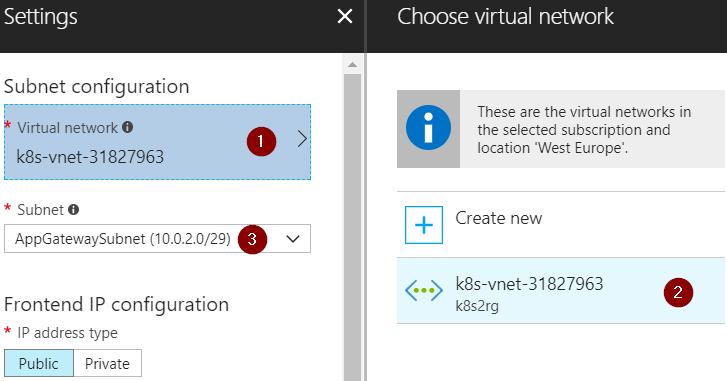The height and width of the screenshot is (381, 727).
Task: Click the Virtual network field label
Action: click(x=68, y=127)
